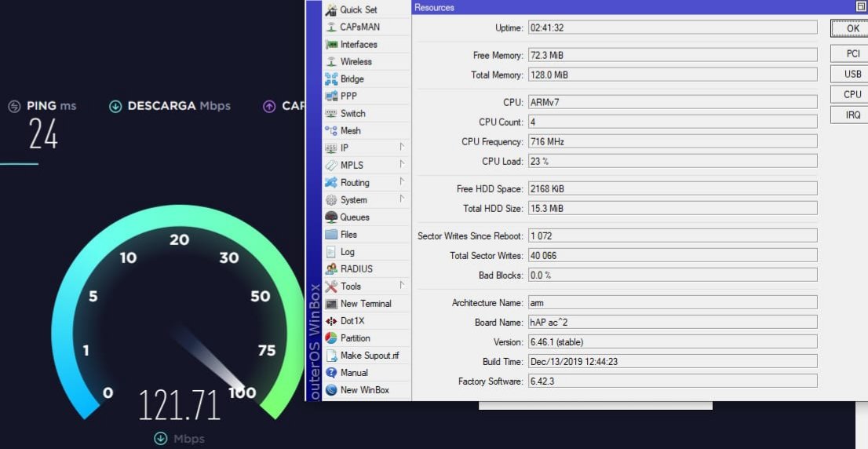The height and width of the screenshot is (449, 868).
Task: Click the Log document icon
Action: pyautogui.click(x=331, y=252)
